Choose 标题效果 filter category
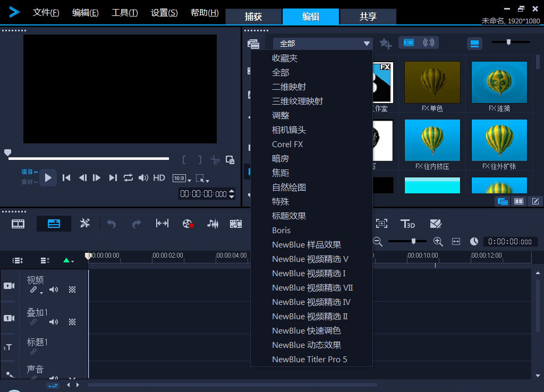Image resolution: width=544 pixels, height=392 pixels. pyautogui.click(x=311, y=216)
